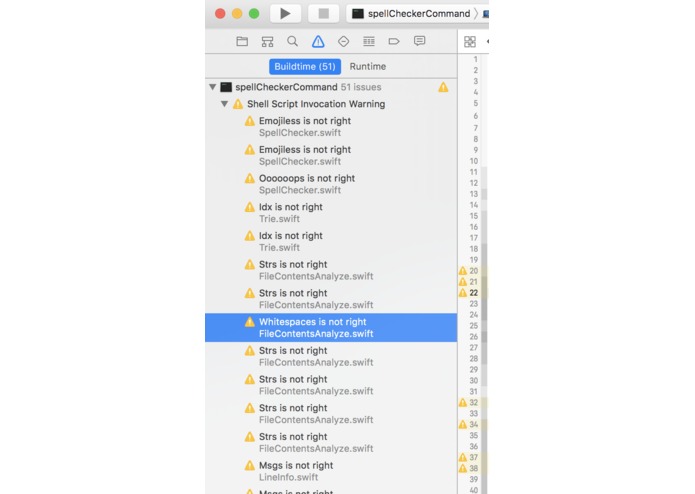Open the Debug navigator icon

click(x=369, y=41)
